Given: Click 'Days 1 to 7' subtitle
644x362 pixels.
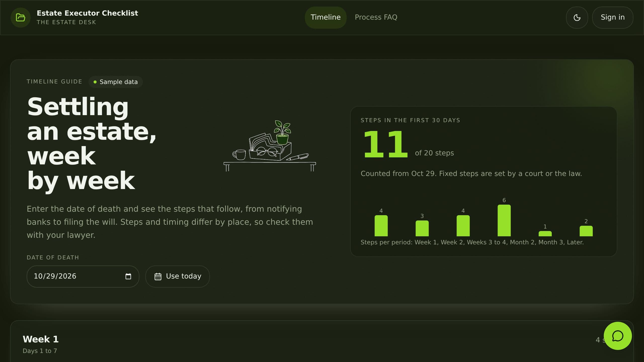Looking at the screenshot, I should [x=40, y=351].
